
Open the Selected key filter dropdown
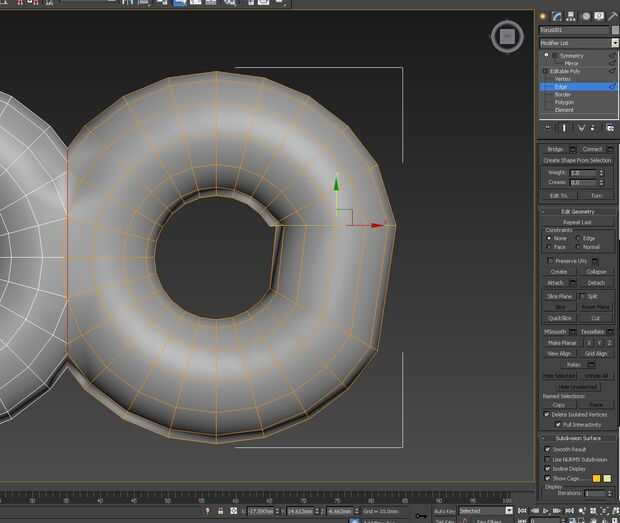coord(485,511)
